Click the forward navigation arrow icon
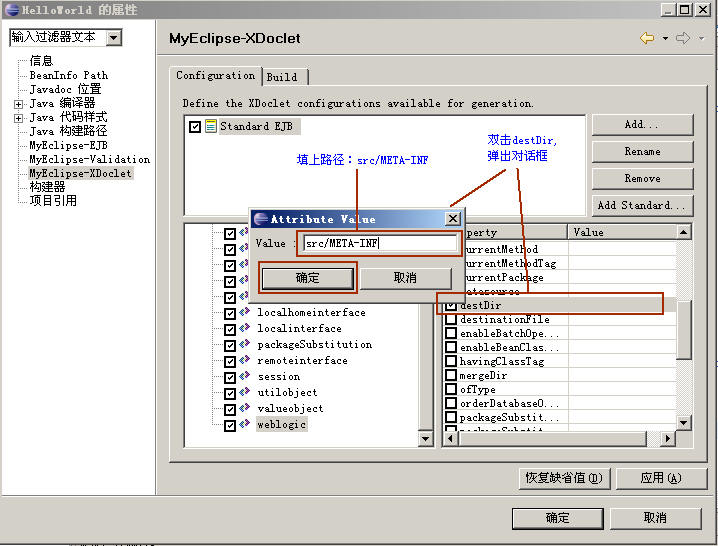The image size is (718, 546). point(683,38)
